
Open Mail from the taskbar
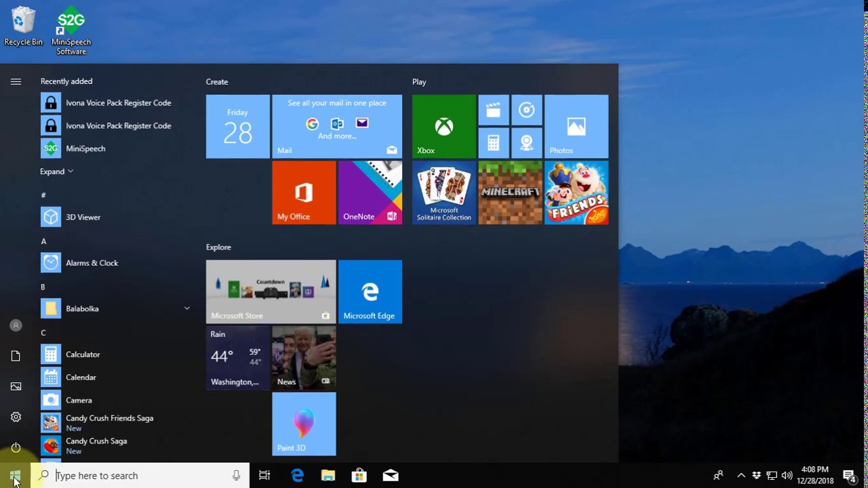pyautogui.click(x=391, y=476)
